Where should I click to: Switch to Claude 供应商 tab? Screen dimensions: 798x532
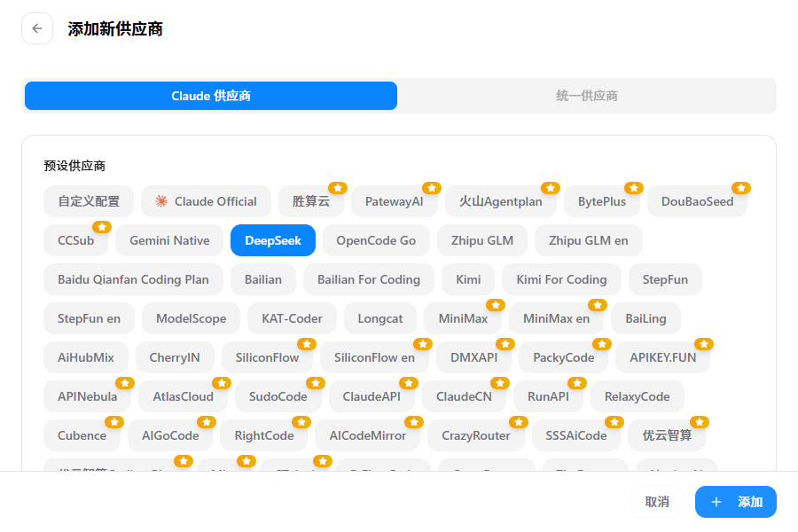pyautogui.click(x=211, y=96)
